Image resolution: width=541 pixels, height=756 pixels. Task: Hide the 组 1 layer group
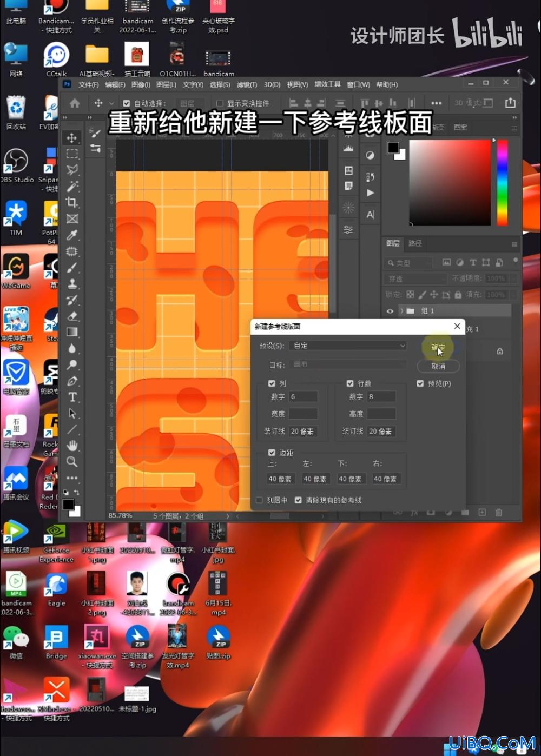coord(390,311)
